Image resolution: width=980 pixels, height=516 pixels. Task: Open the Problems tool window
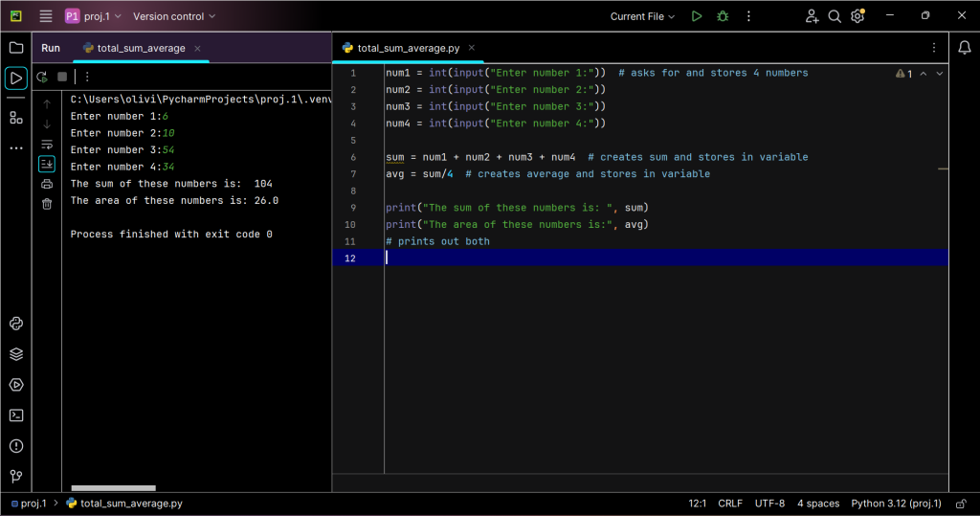coord(16,446)
